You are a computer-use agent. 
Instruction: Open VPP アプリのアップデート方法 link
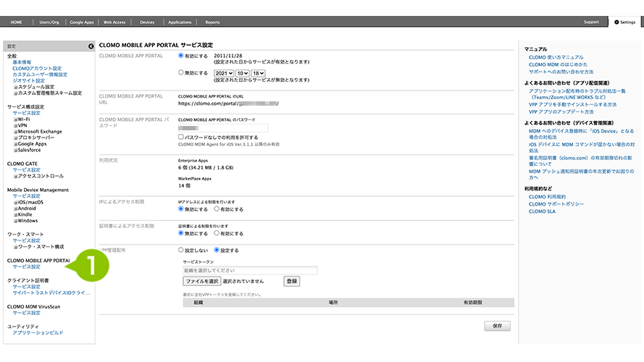click(561, 111)
